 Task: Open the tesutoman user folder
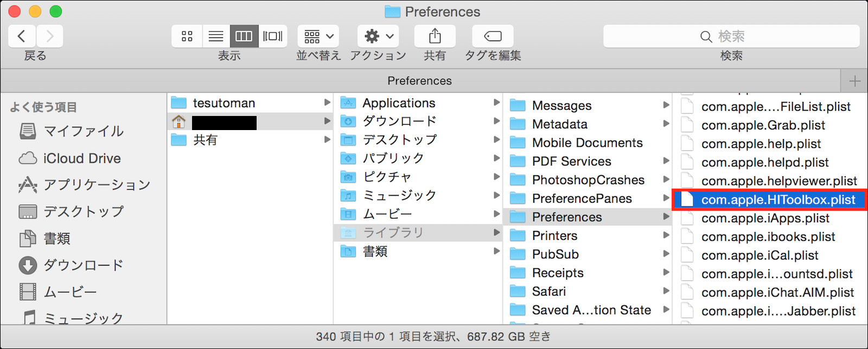pos(224,103)
